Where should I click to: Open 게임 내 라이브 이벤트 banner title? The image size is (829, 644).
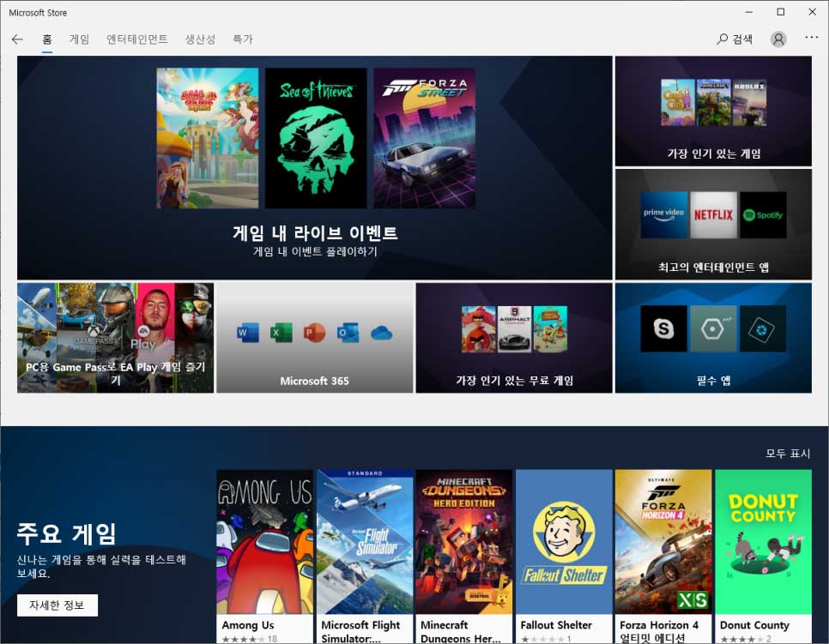(x=315, y=232)
